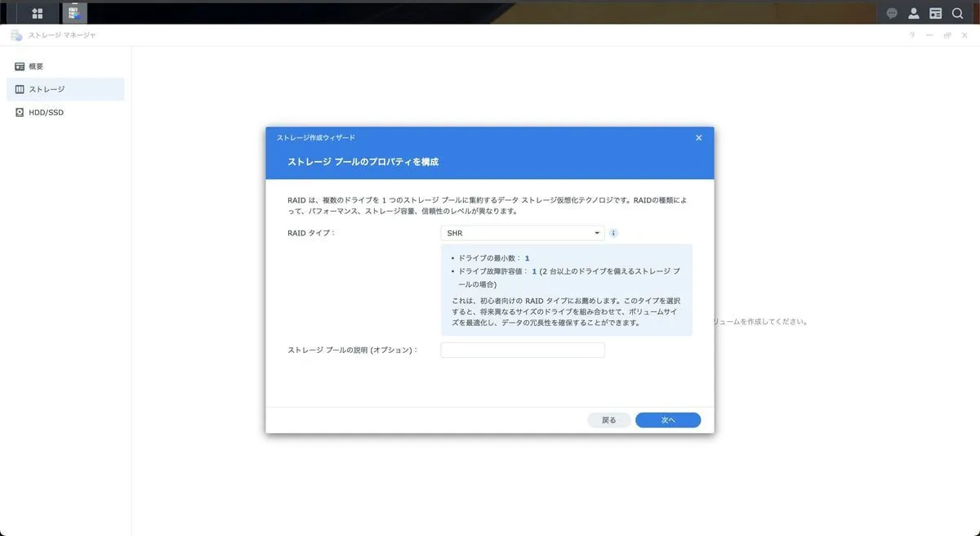Open the notifications speech bubble icon
This screenshot has width=980, height=536.
892,13
